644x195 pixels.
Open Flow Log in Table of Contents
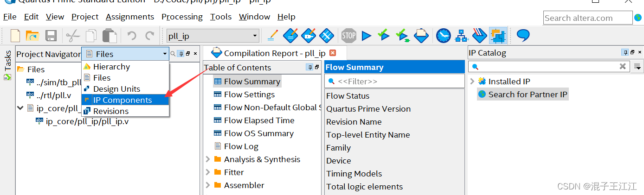[241, 146]
